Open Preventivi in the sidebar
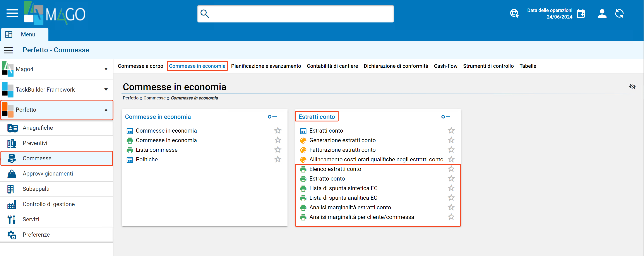The image size is (644, 256). point(57,143)
